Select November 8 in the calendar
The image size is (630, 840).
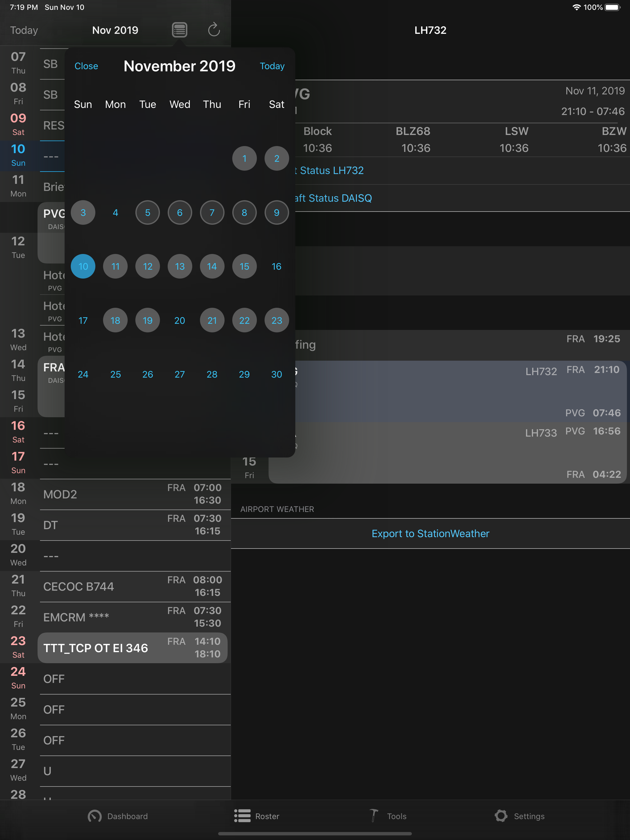[244, 213]
